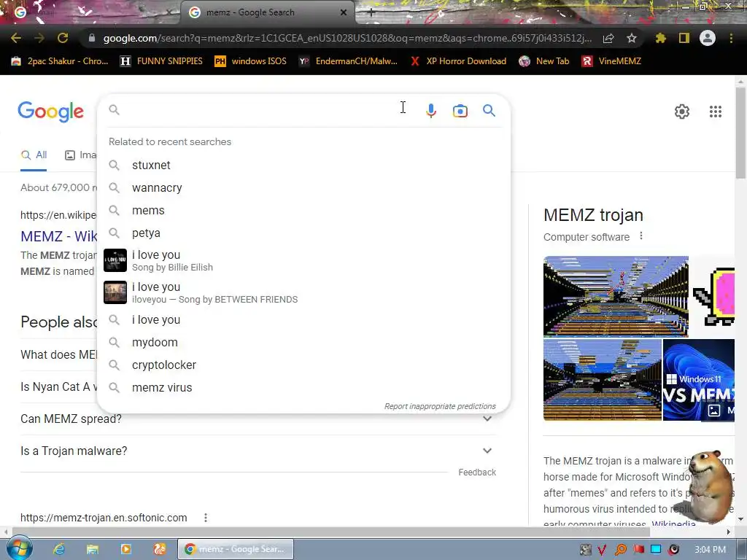Close the memz - Google Search tab
The width and height of the screenshot is (747, 560).
tap(344, 12)
